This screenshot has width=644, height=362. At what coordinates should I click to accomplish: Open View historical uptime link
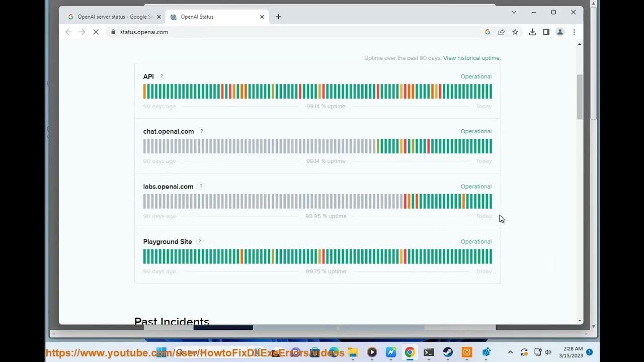click(471, 58)
